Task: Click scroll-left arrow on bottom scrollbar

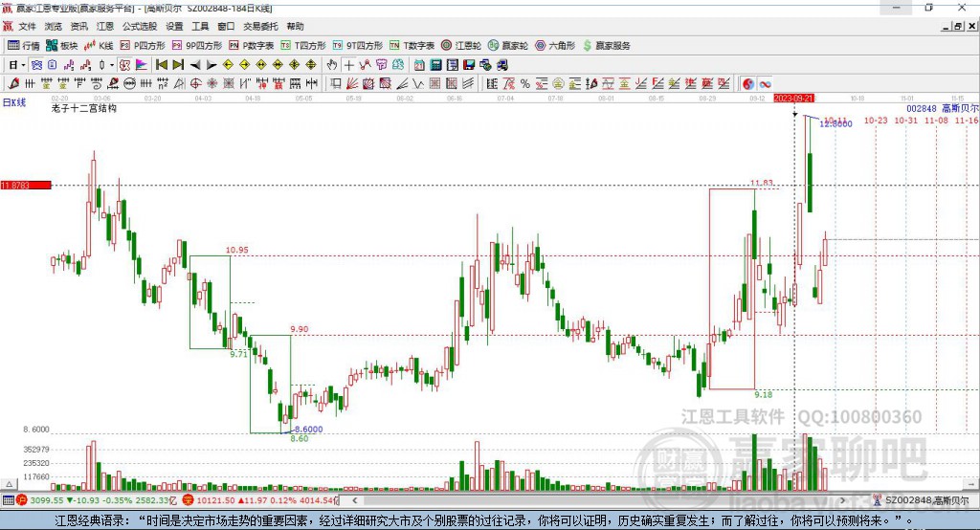Action: point(354,500)
